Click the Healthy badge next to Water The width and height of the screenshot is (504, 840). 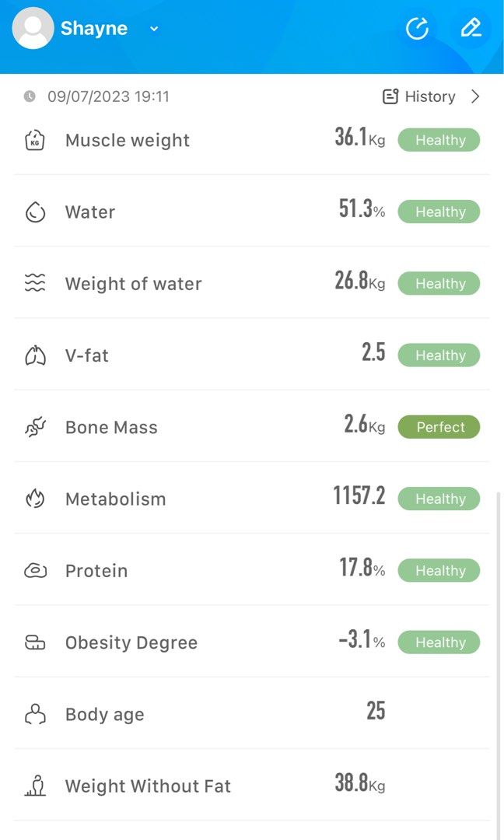[439, 212]
